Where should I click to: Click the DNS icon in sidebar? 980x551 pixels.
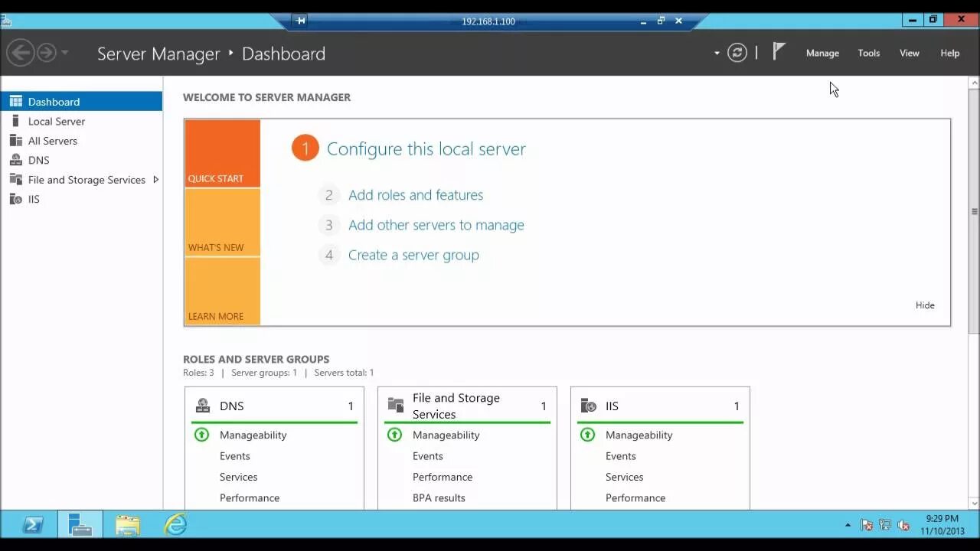click(x=15, y=160)
